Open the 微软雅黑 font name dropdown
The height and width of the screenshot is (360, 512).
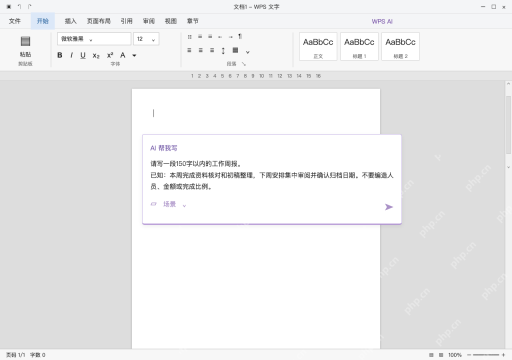(94, 39)
